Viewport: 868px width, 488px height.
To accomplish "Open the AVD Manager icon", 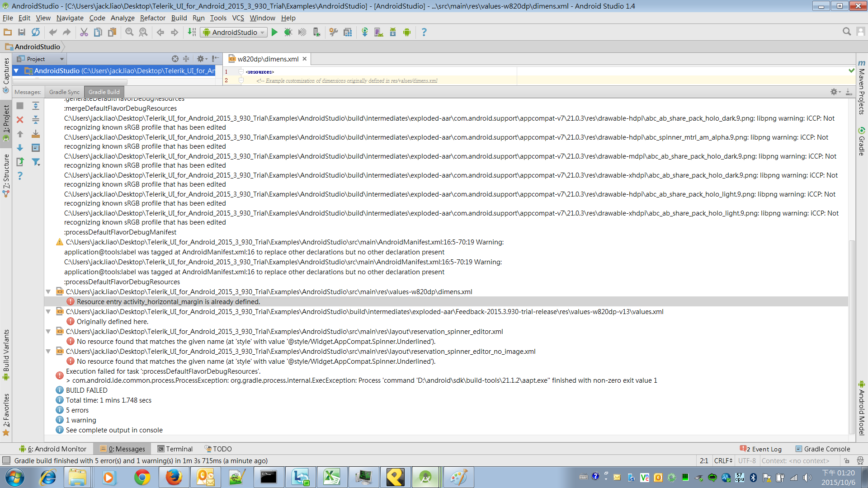I will [x=379, y=32].
